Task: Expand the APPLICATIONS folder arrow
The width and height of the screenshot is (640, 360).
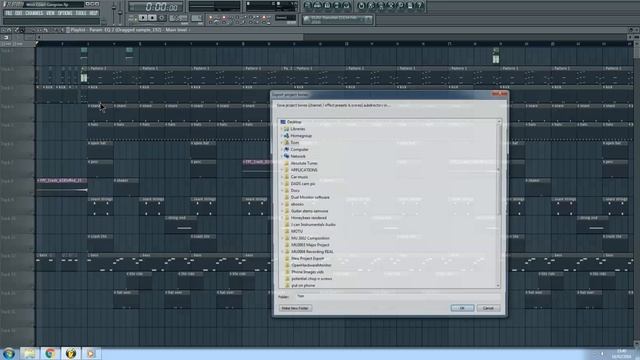Action: 282,170
